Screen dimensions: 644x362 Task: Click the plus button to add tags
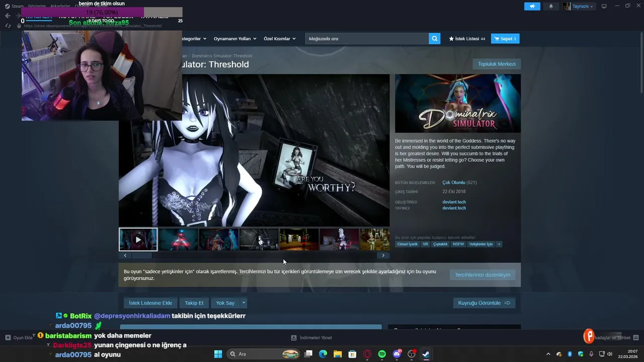(499, 244)
